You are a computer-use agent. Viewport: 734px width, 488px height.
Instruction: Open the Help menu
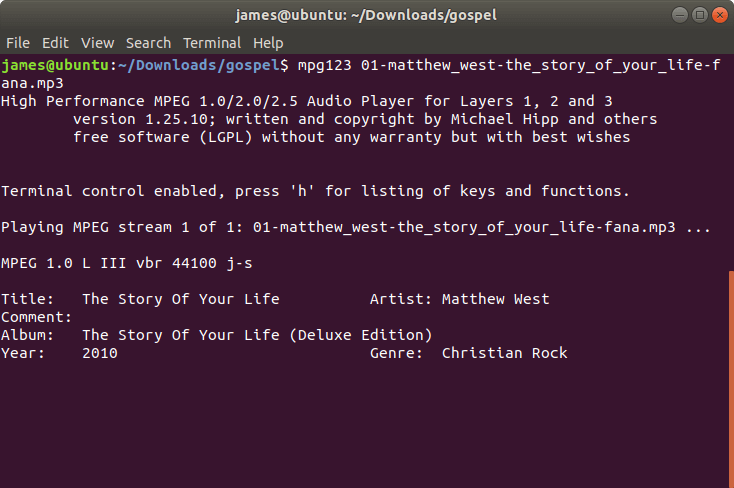click(x=268, y=43)
